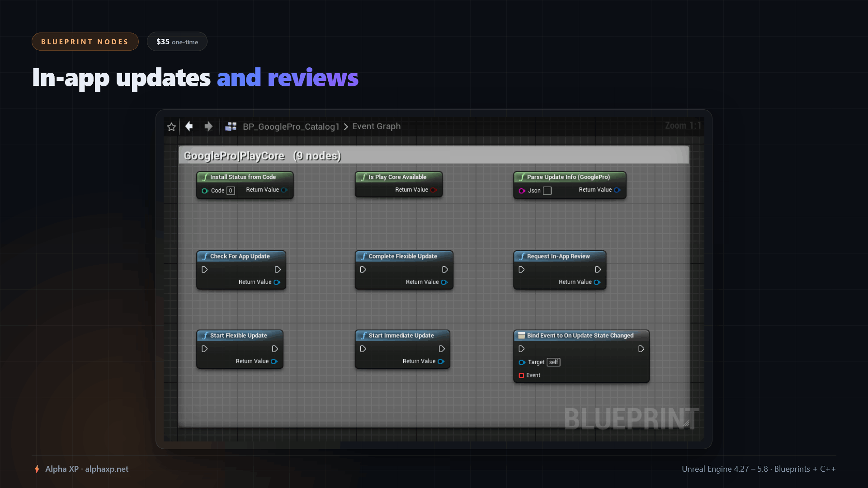Click the exec output pin of Start Immediate Update
Viewport: 868px width, 488px height.
pos(442,349)
